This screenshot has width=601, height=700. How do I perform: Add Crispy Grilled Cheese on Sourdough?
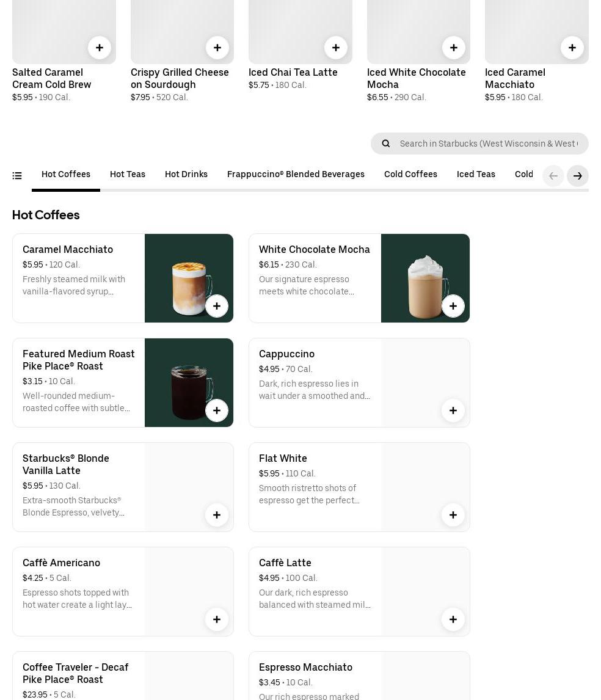tap(217, 48)
